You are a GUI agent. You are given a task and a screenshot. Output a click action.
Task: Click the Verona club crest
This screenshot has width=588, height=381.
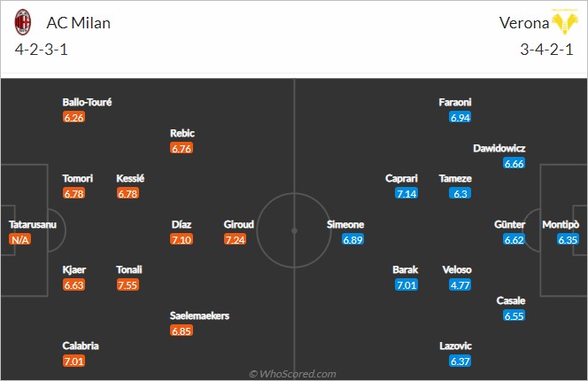tap(565, 22)
